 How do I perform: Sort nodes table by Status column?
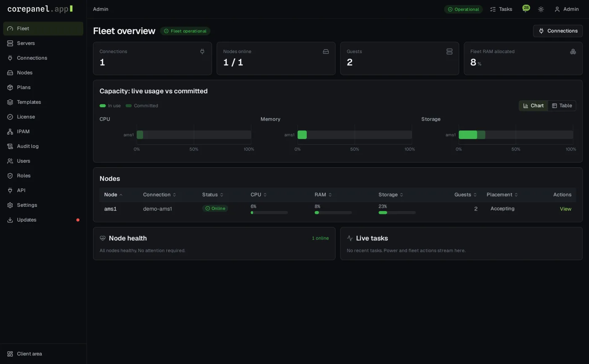[213, 195]
